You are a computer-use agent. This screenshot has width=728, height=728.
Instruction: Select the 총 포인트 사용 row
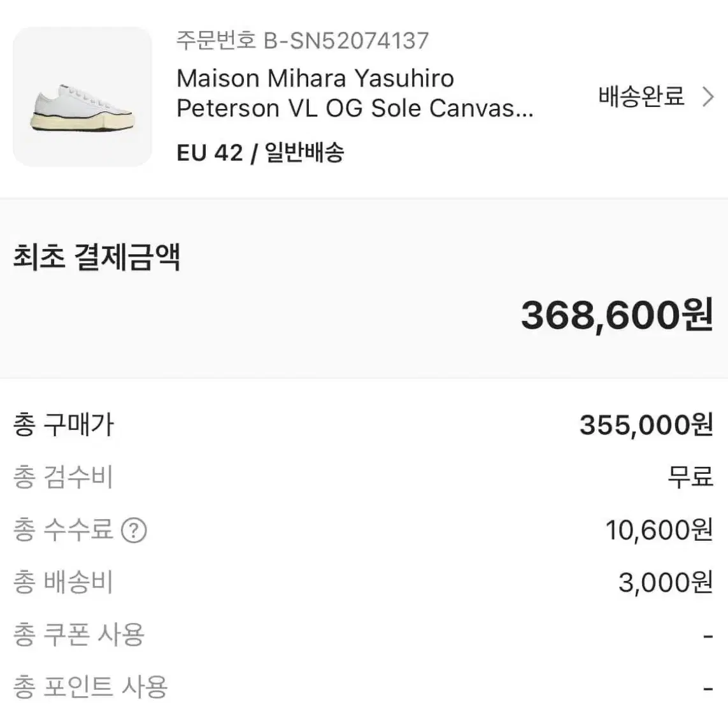(364, 687)
